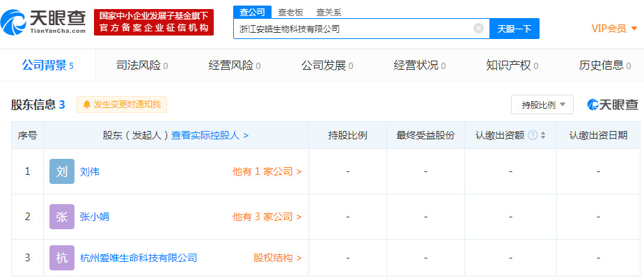The height and width of the screenshot is (278, 644).
Task: Click 他有 1 家公司 link
Action: tap(267, 171)
